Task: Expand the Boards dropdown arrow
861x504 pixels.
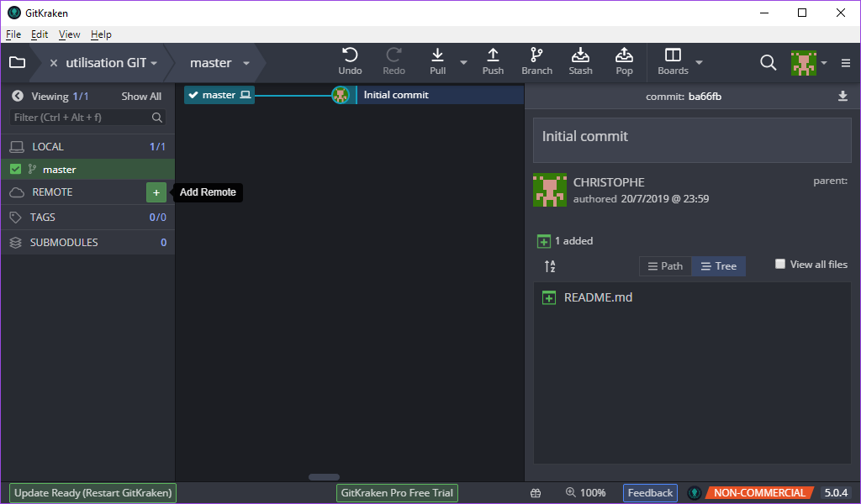Action: pyautogui.click(x=699, y=62)
